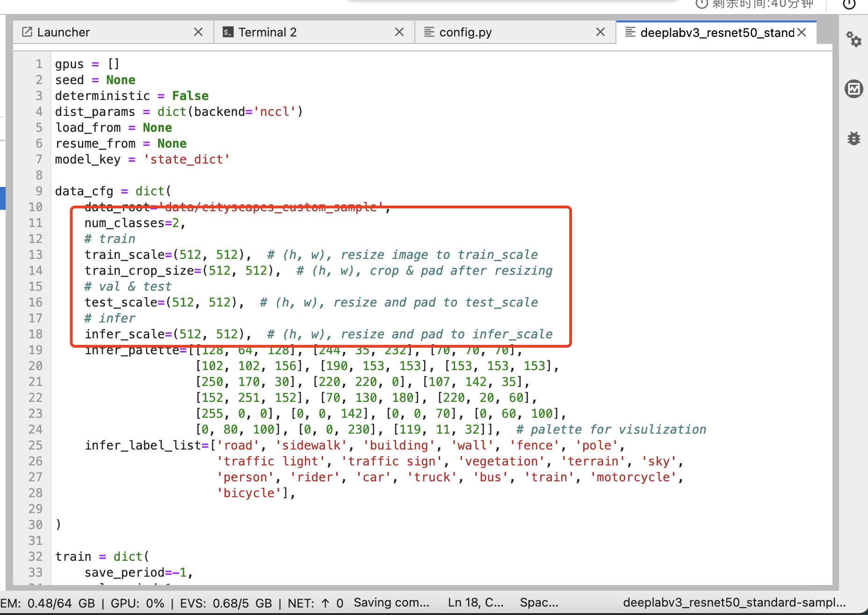
Task: Click the 'nccl' string on line 4
Action: (x=275, y=112)
